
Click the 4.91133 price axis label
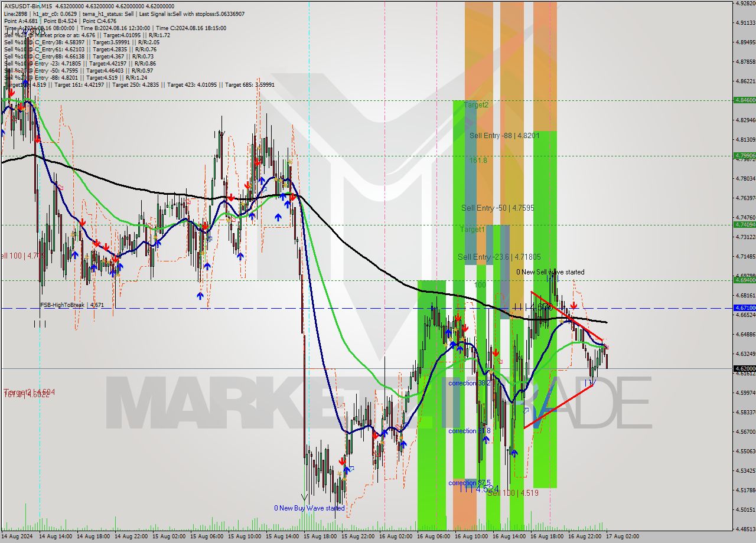click(745, 22)
